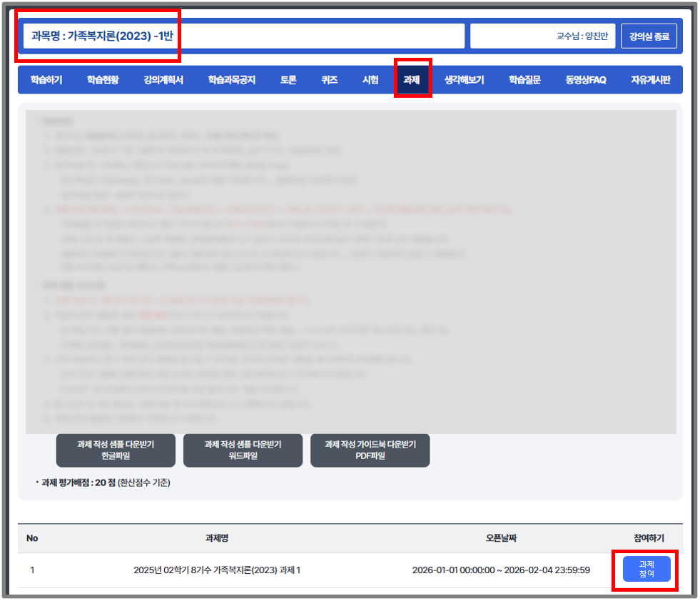Click the 과제 참여 button
Screen dimensions: 700x601
pyautogui.click(x=646, y=569)
